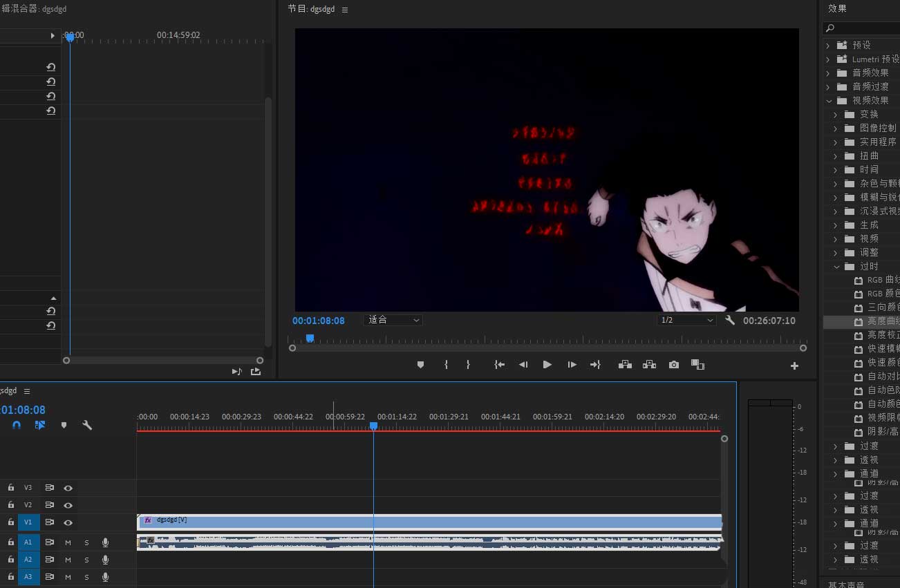Click voice-over record mic on A3
This screenshot has width=900, height=588.
coord(105,577)
